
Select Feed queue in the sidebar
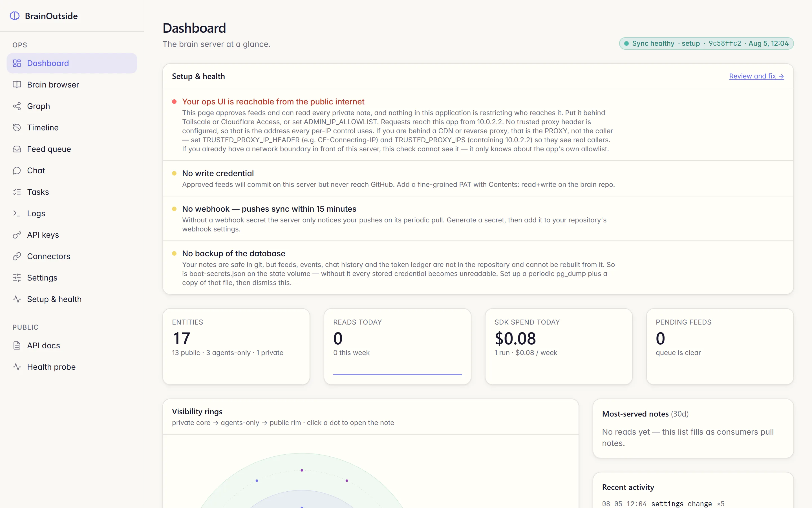coord(72,149)
